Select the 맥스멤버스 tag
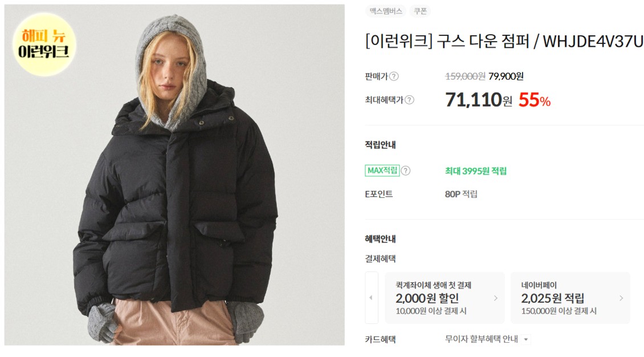 386,11
